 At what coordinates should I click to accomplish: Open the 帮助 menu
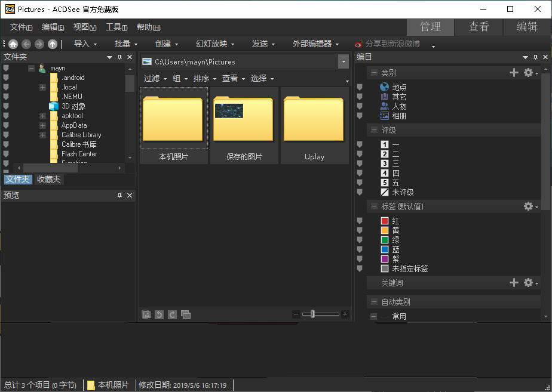(x=148, y=27)
